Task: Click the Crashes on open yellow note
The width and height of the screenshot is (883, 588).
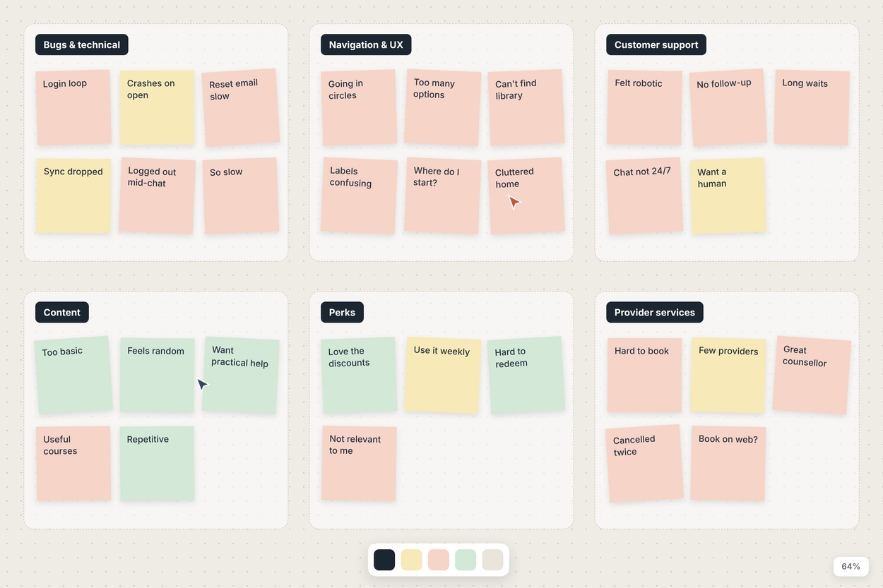Action: (x=157, y=107)
